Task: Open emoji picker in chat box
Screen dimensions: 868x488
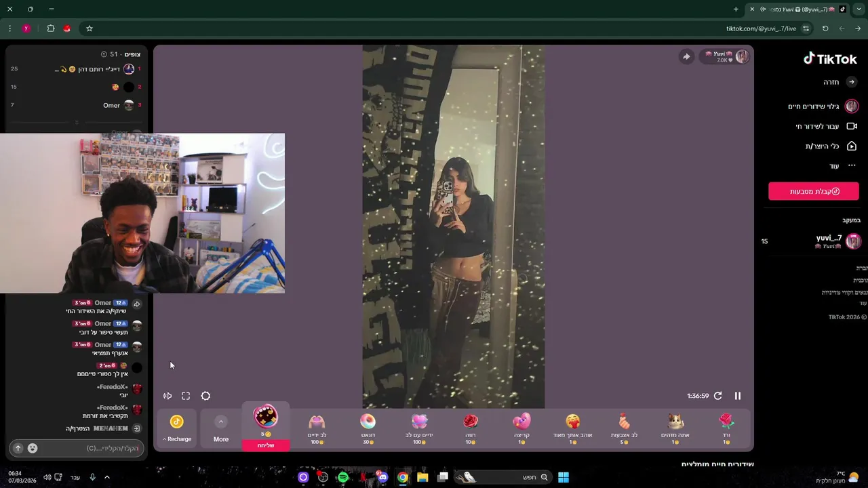Action: (x=33, y=448)
